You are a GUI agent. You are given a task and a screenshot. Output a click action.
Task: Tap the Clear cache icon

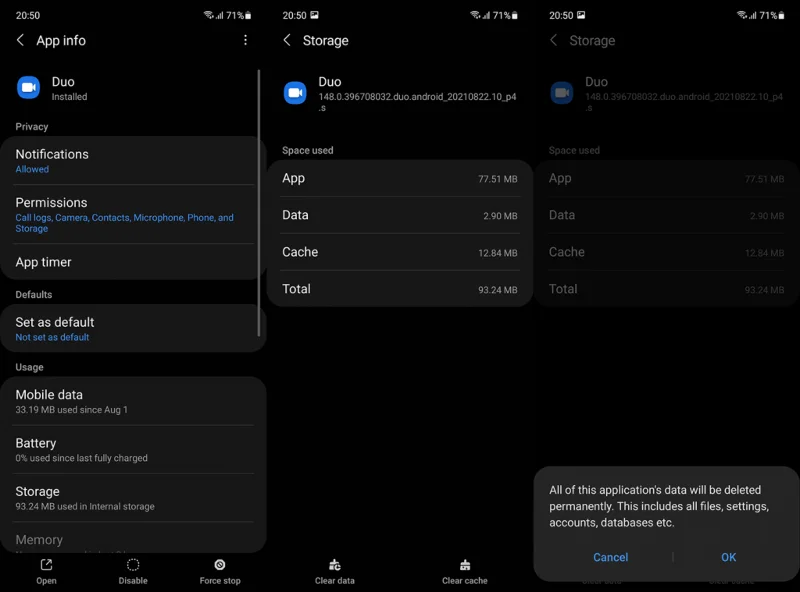465,565
